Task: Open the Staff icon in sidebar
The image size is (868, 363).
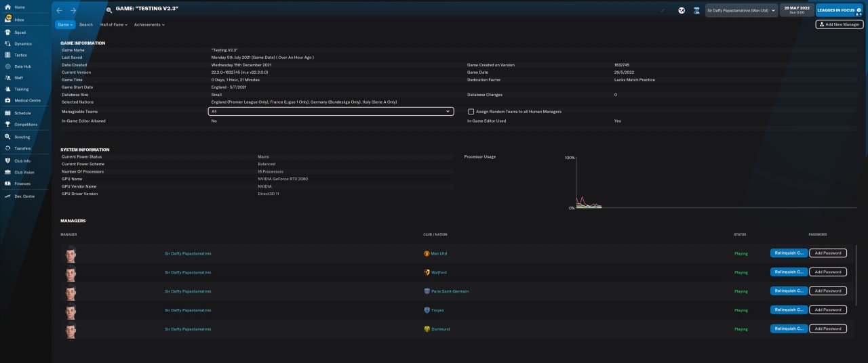Action: click(7, 78)
